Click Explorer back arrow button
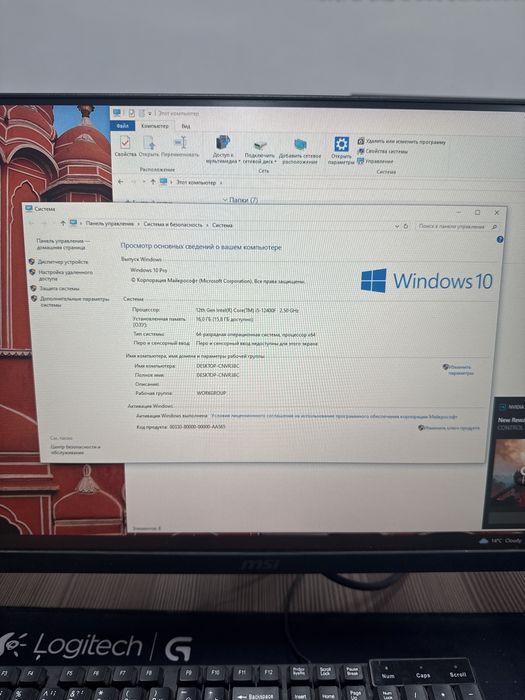 click(121, 182)
